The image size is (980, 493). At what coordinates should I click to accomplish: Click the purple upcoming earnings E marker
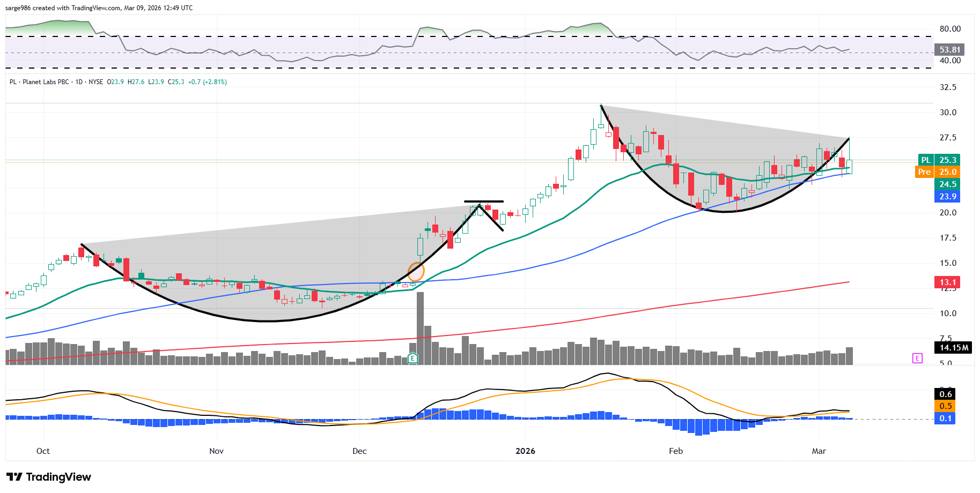(x=917, y=358)
